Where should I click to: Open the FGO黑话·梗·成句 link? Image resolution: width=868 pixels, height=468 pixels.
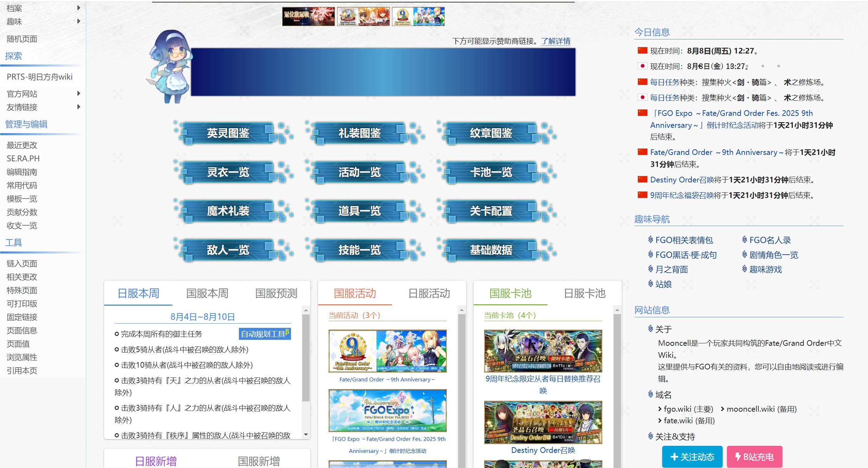[686, 255]
